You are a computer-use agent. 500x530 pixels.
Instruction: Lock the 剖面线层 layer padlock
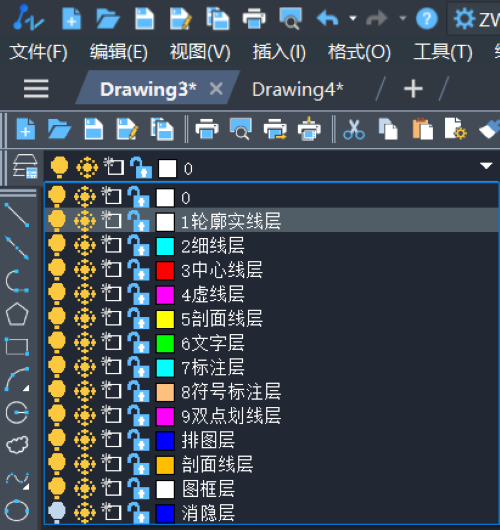pos(138,464)
